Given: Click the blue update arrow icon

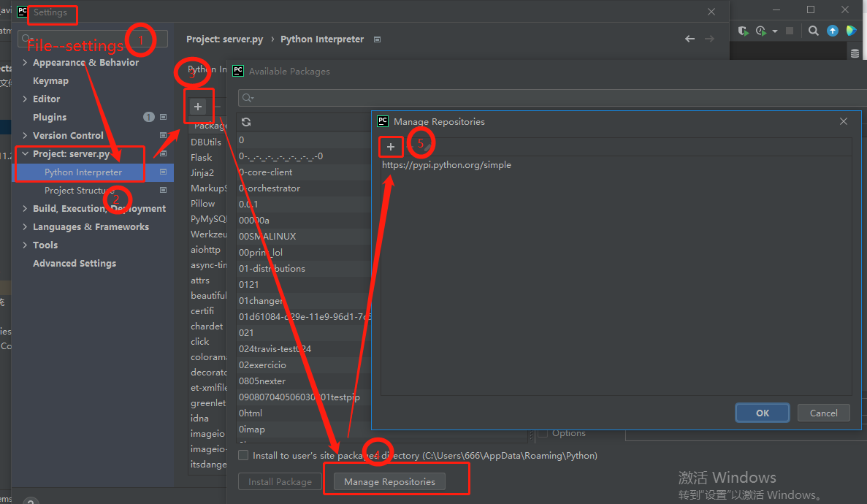Looking at the screenshot, I should coord(832,31).
